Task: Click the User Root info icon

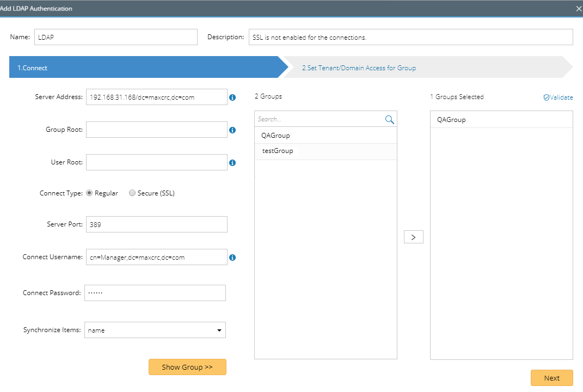Action: [232, 162]
